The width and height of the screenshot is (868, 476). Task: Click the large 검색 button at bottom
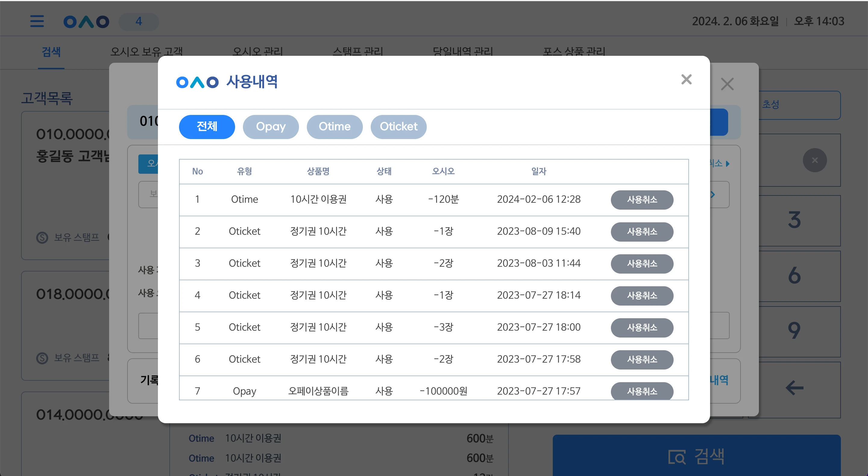[697, 455]
